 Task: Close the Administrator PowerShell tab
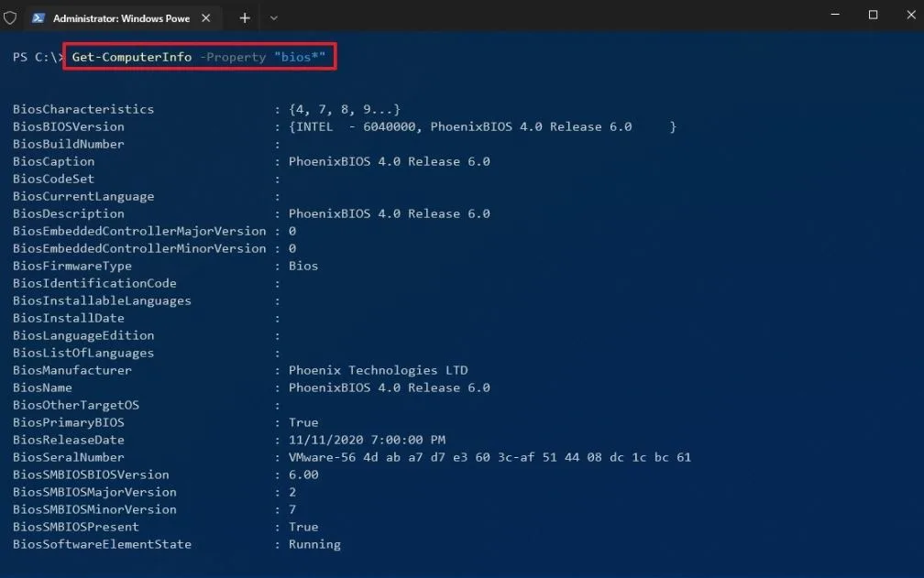click(205, 18)
